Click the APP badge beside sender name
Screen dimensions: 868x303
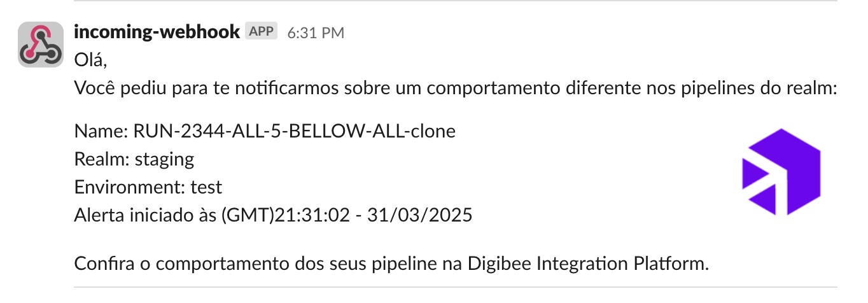click(x=261, y=31)
